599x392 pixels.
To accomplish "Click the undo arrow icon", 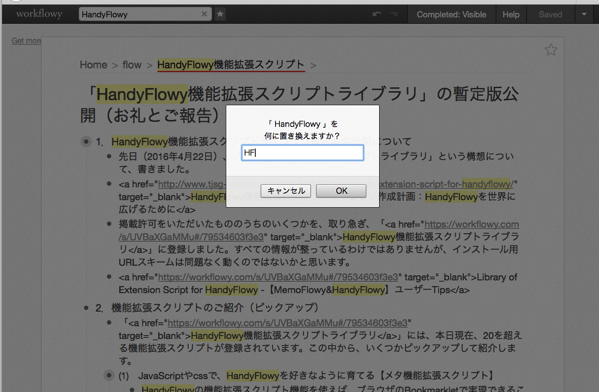I will 377,14.
